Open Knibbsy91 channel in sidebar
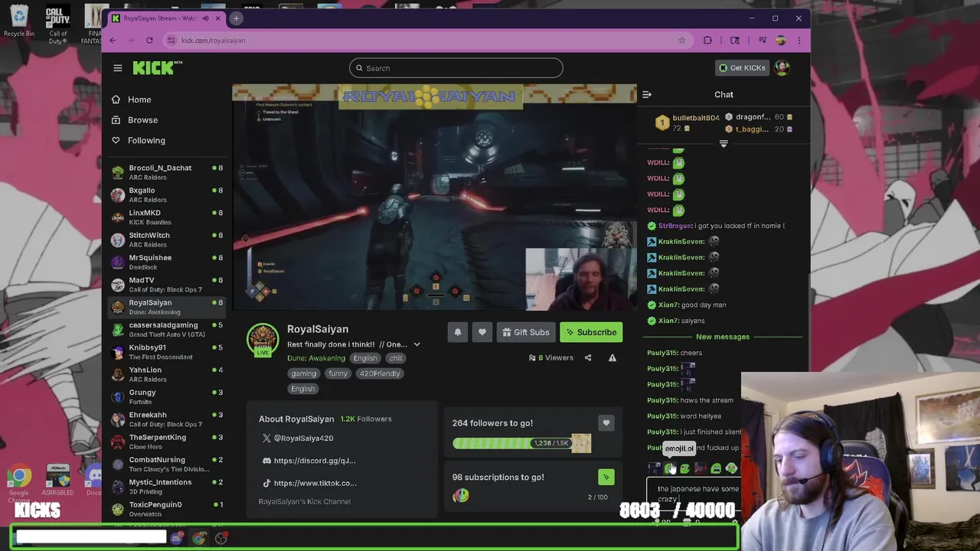Image resolution: width=980 pixels, height=551 pixels. [x=167, y=352]
